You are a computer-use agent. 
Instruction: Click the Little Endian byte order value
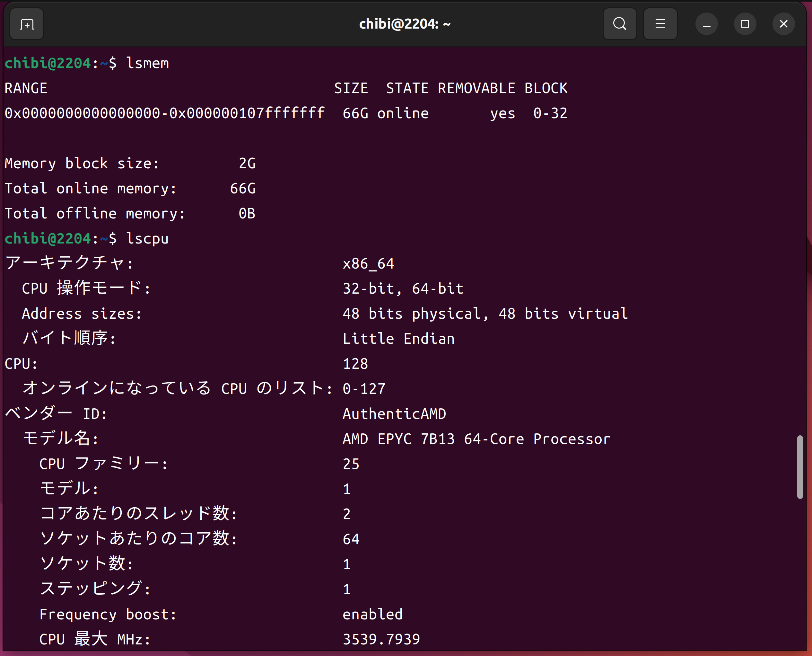[398, 339]
